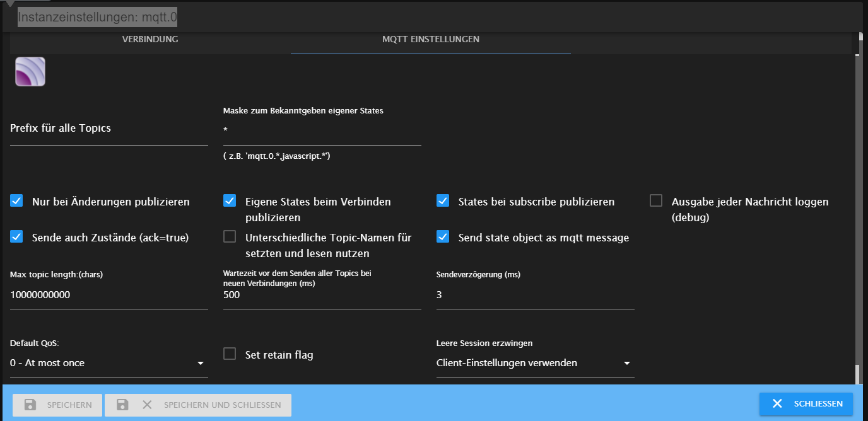Click the MQTT adapter logo icon

point(30,71)
